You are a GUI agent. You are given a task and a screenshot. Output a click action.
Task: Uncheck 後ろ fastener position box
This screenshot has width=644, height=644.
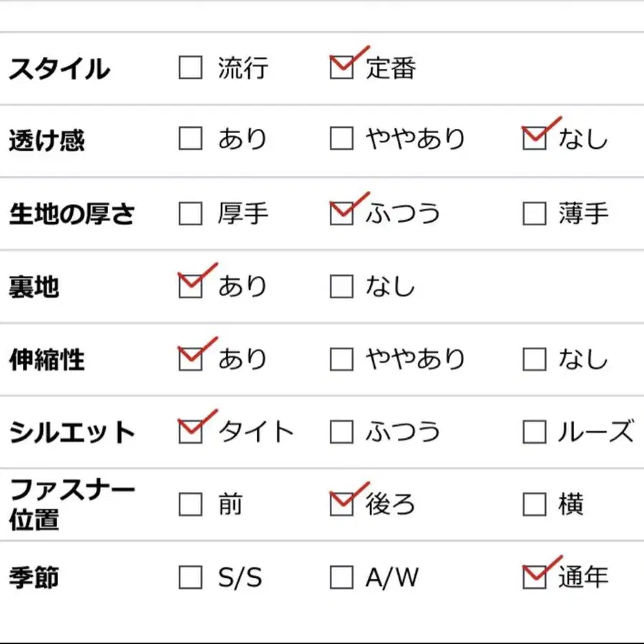point(341,504)
